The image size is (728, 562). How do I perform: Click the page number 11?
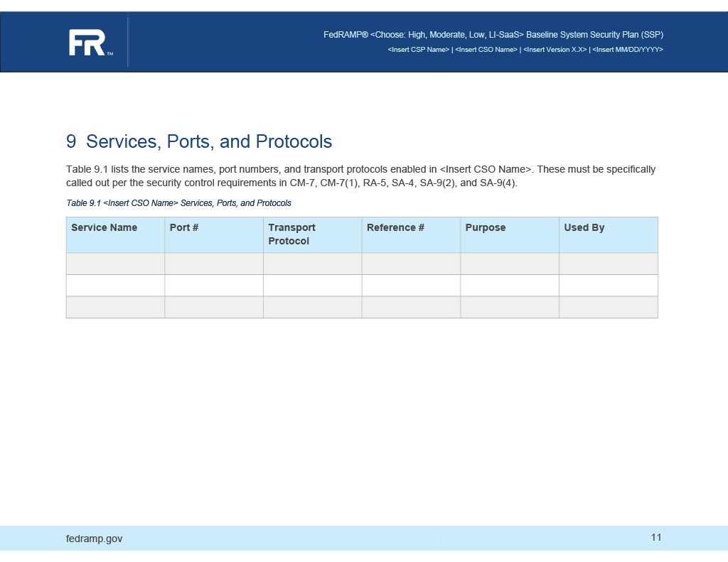[x=655, y=539]
